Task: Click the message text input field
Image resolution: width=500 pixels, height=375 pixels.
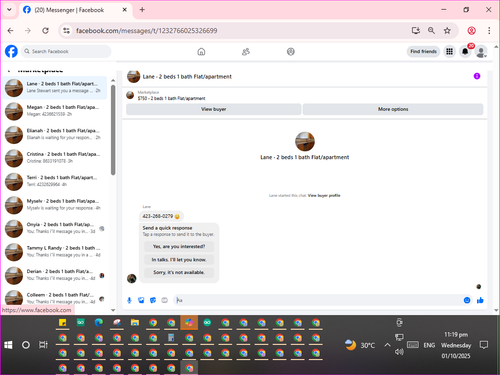Action: pos(318,300)
